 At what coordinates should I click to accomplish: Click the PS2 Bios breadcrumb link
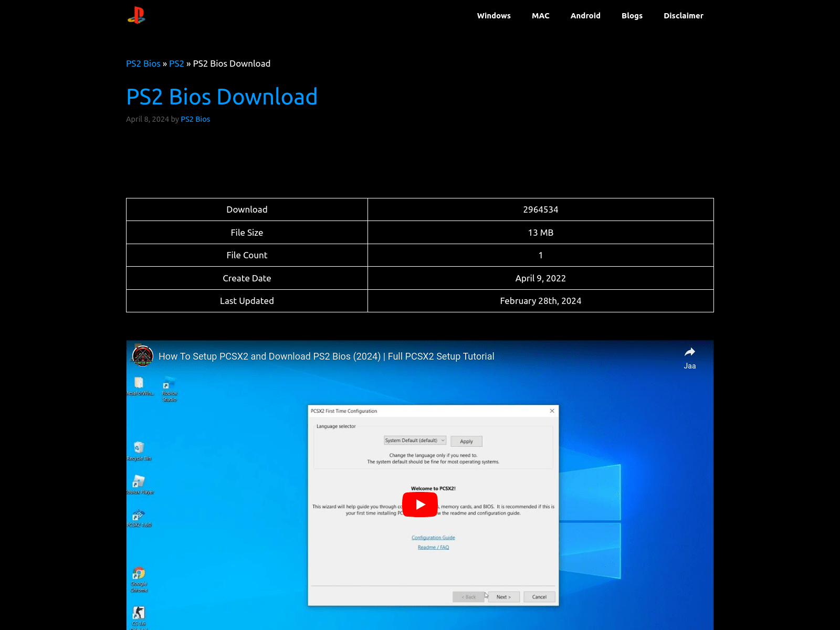143,64
